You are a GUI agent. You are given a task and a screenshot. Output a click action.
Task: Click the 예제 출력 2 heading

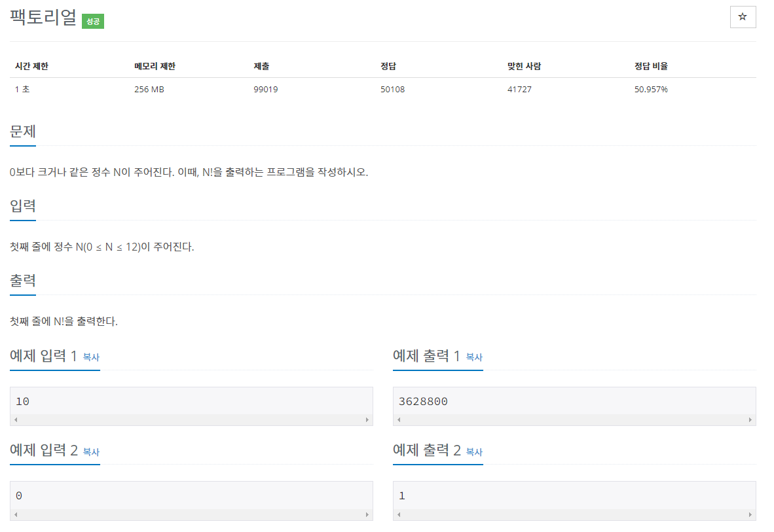click(x=427, y=450)
